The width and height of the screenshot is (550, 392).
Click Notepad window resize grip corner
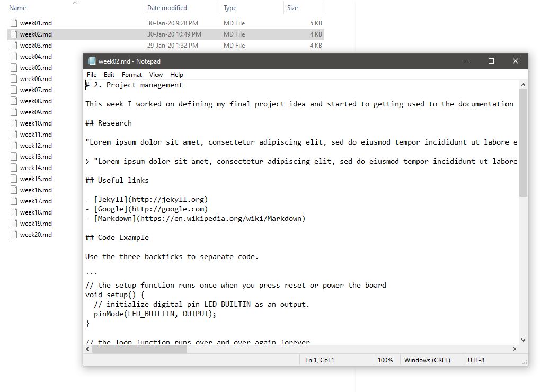tap(525, 362)
